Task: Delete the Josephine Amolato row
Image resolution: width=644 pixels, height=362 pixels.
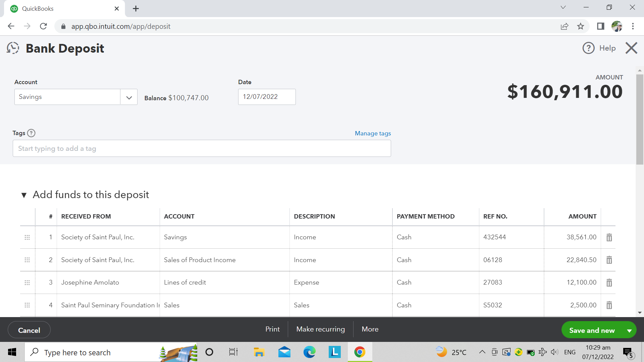Action: 609,283
